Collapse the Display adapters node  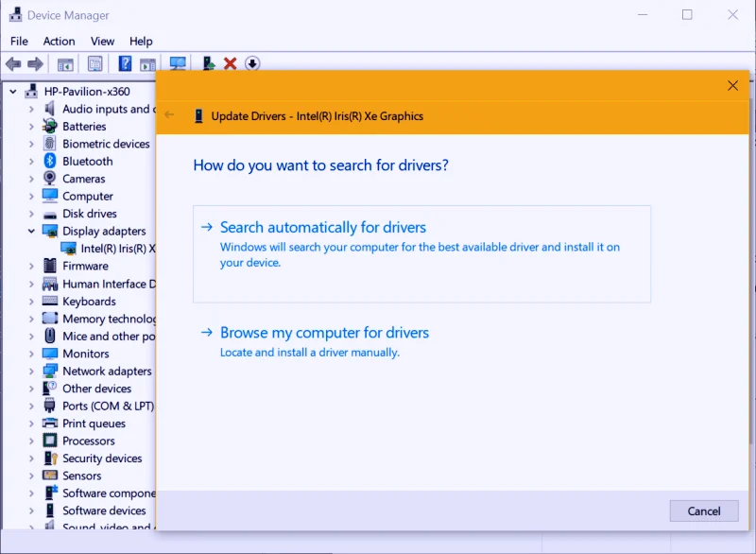pyautogui.click(x=32, y=231)
